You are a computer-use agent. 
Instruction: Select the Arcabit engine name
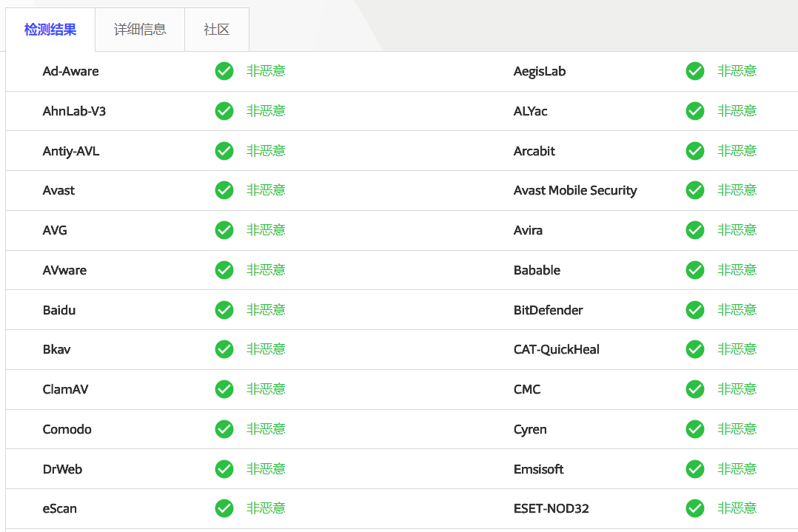coord(534,150)
